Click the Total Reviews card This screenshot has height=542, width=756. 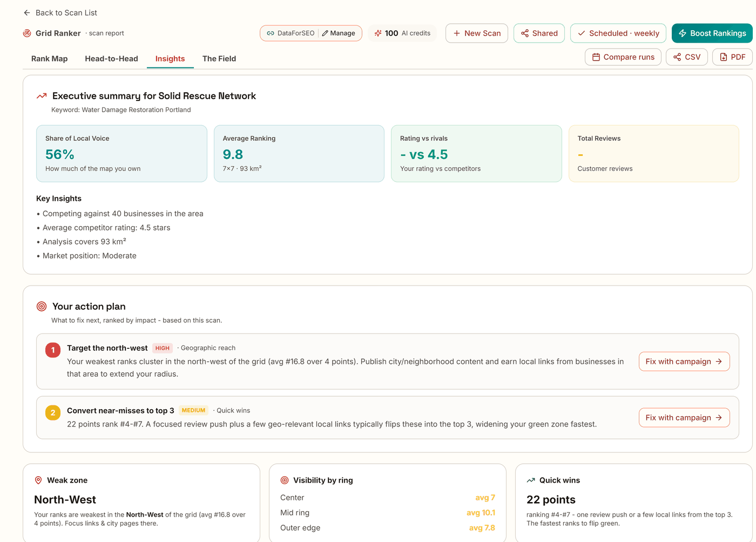[653, 153]
